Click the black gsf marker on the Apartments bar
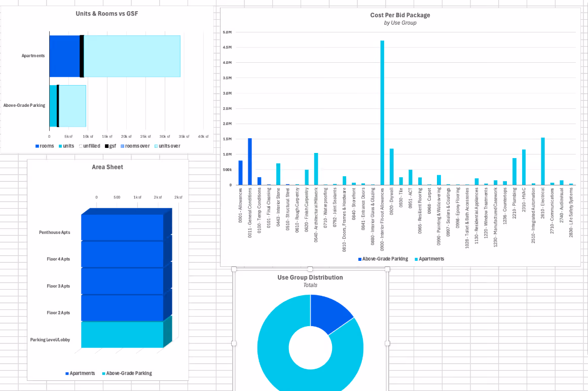 pyautogui.click(x=82, y=56)
